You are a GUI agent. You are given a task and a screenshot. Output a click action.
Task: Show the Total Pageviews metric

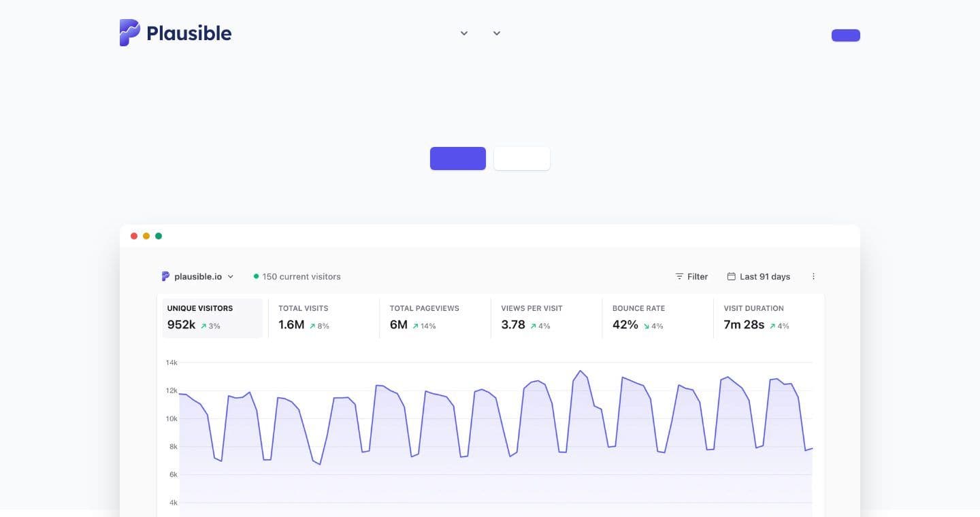tap(435, 318)
